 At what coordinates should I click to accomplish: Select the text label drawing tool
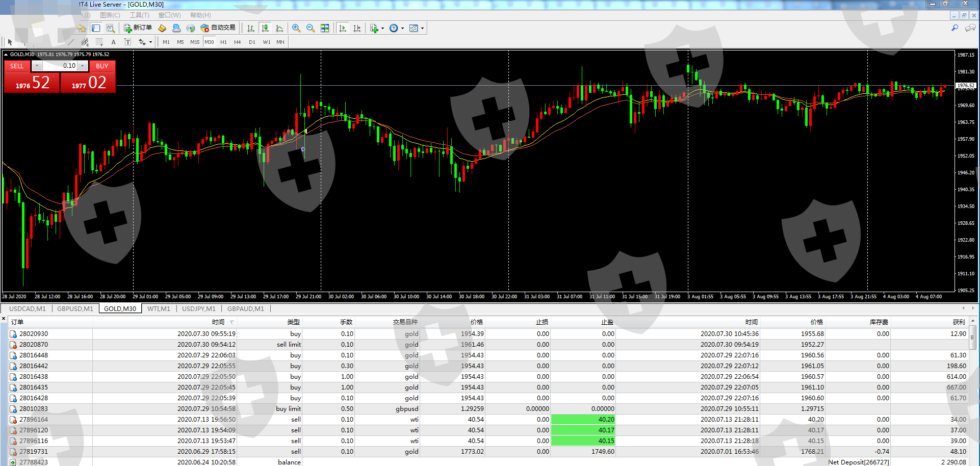pyautogui.click(x=113, y=42)
